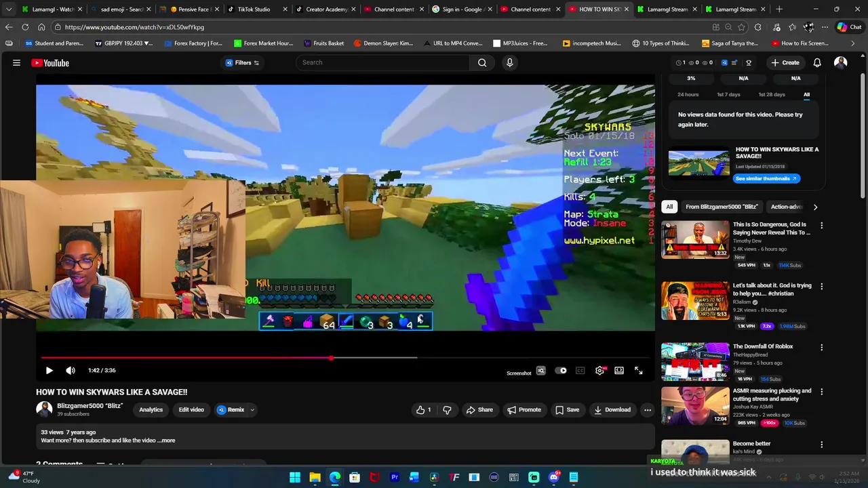868x488 pixels.
Task: Take a video frame with the Screenshot button
Action: [x=519, y=373]
